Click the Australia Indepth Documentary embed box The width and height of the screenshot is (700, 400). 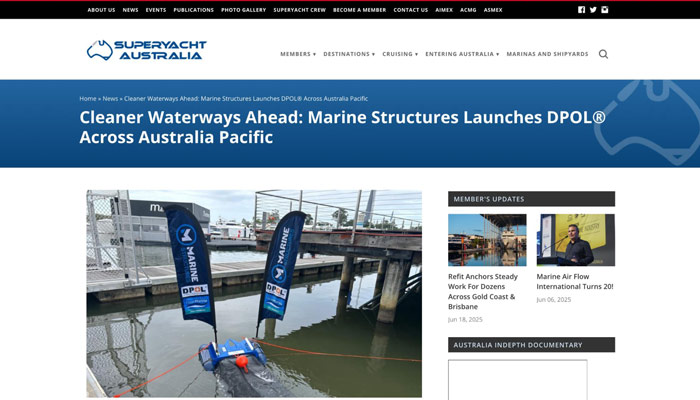(x=518, y=380)
